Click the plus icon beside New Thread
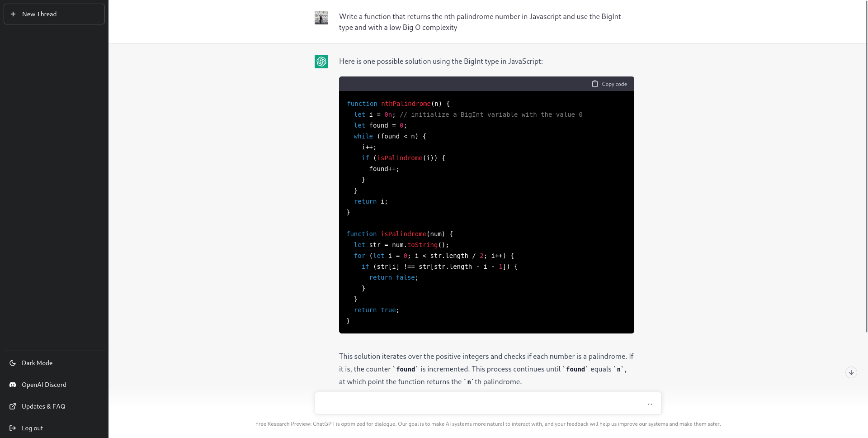 [x=13, y=14]
